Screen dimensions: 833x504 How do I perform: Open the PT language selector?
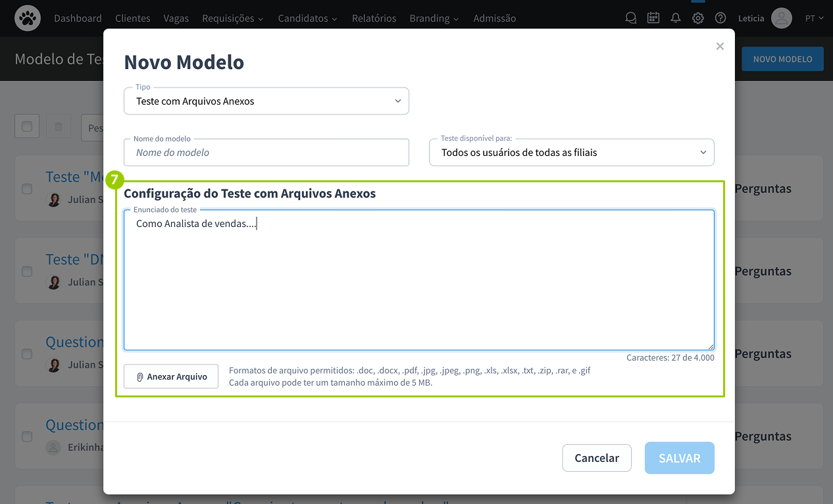click(x=814, y=18)
